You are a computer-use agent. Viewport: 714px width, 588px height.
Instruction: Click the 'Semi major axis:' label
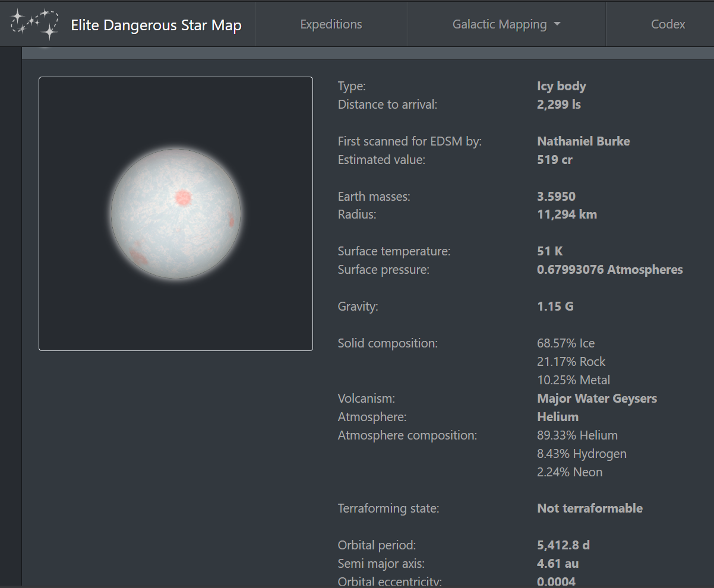381,564
